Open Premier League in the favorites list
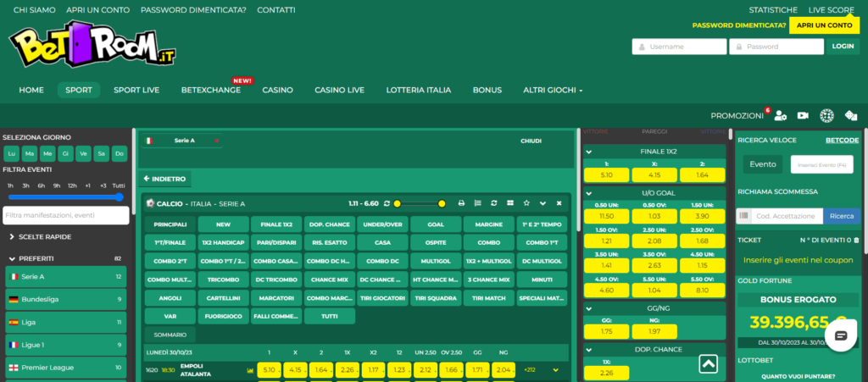This screenshot has height=382, width=868. (x=66, y=368)
